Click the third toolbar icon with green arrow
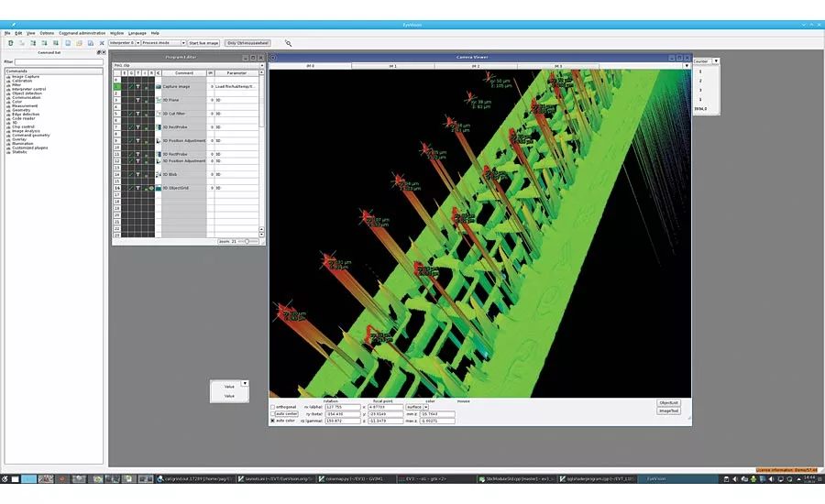Image resolution: width=825 pixels, height=504 pixels. coord(33,43)
